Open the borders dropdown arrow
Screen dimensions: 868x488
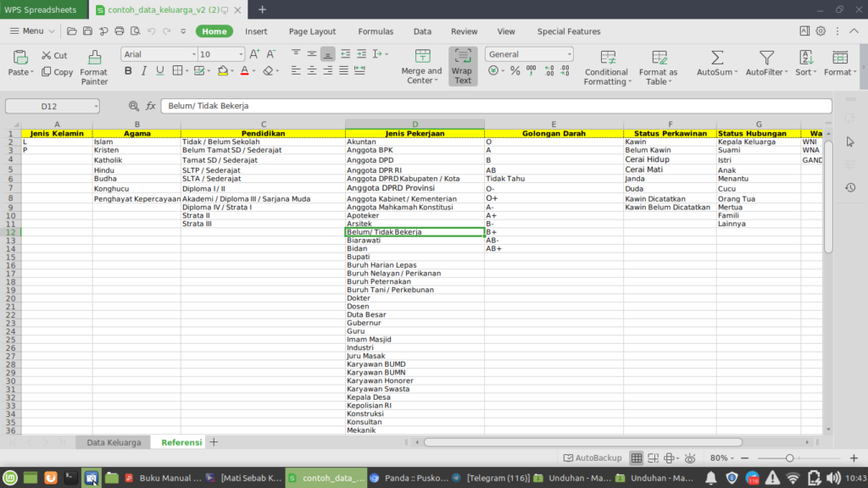click(187, 71)
